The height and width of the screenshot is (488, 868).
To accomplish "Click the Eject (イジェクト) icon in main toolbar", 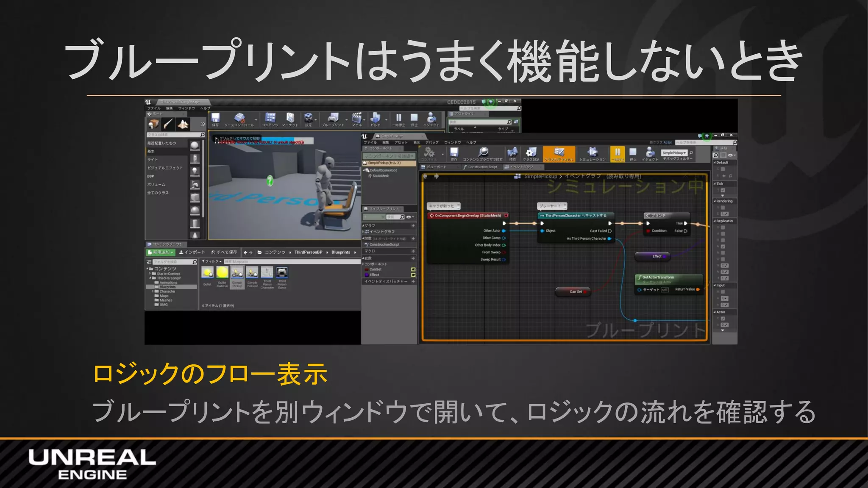I will tap(431, 119).
